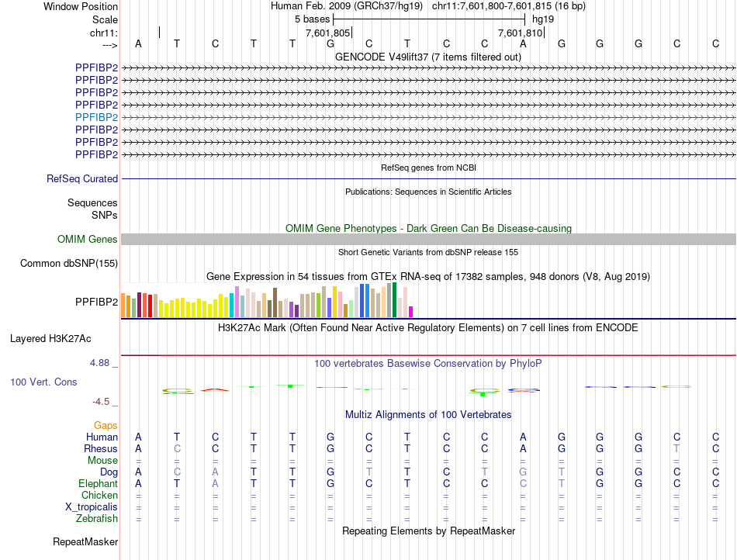Click the dark green GTEx expression bar
737x560 pixels.
(x=395, y=300)
